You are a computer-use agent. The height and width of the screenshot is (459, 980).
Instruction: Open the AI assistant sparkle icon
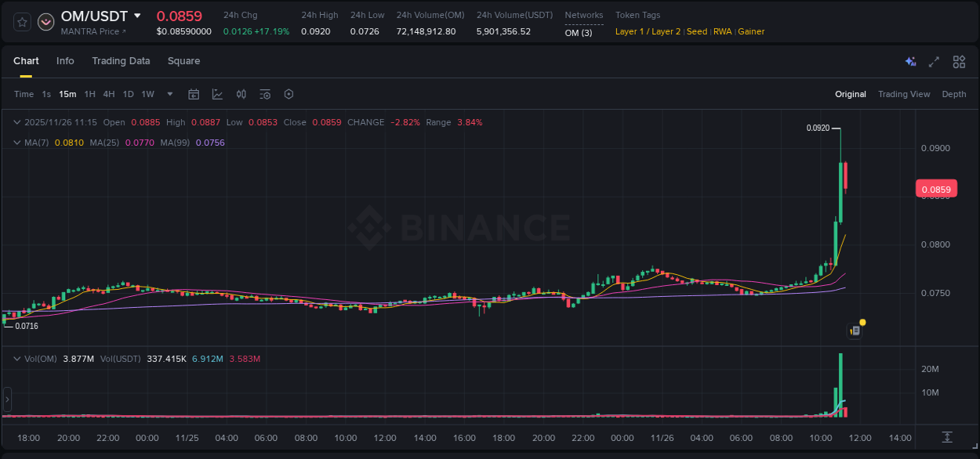pos(910,61)
